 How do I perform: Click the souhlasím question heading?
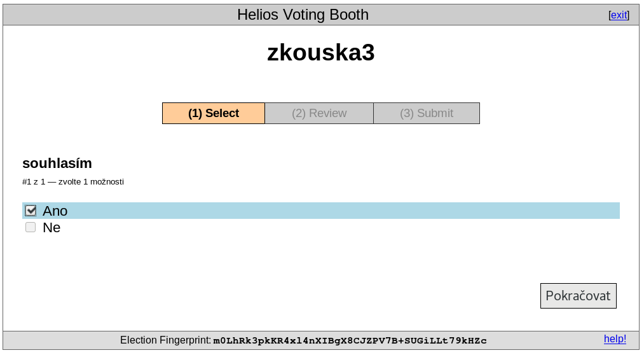[x=57, y=163]
